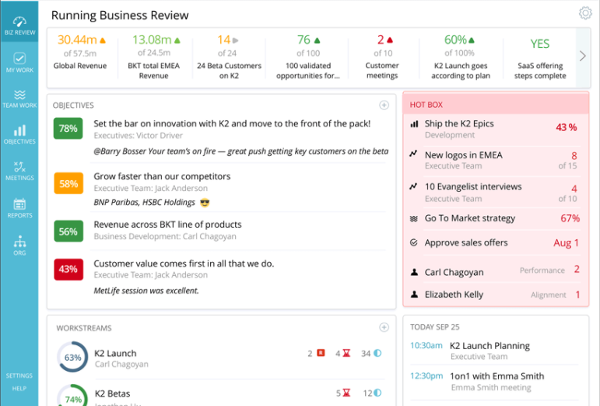Image resolution: width=600 pixels, height=406 pixels.
Task: Click the green 78% objective badge
Action: point(69,129)
